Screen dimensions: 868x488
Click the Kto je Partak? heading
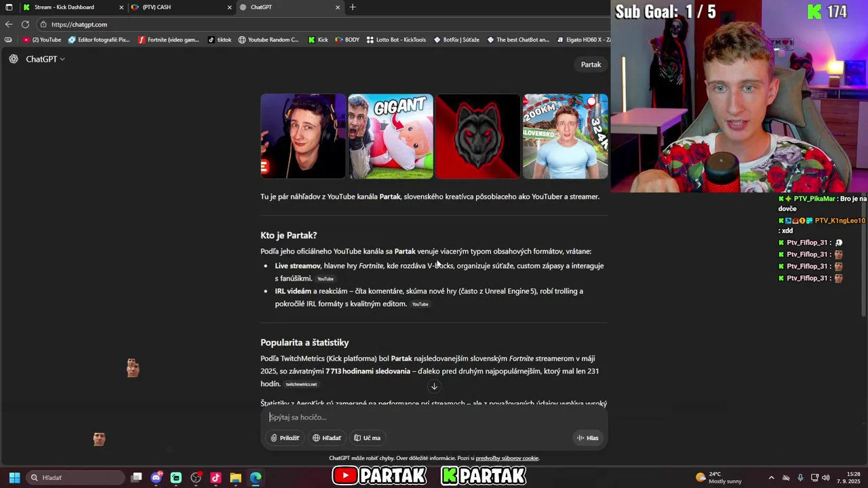click(289, 235)
